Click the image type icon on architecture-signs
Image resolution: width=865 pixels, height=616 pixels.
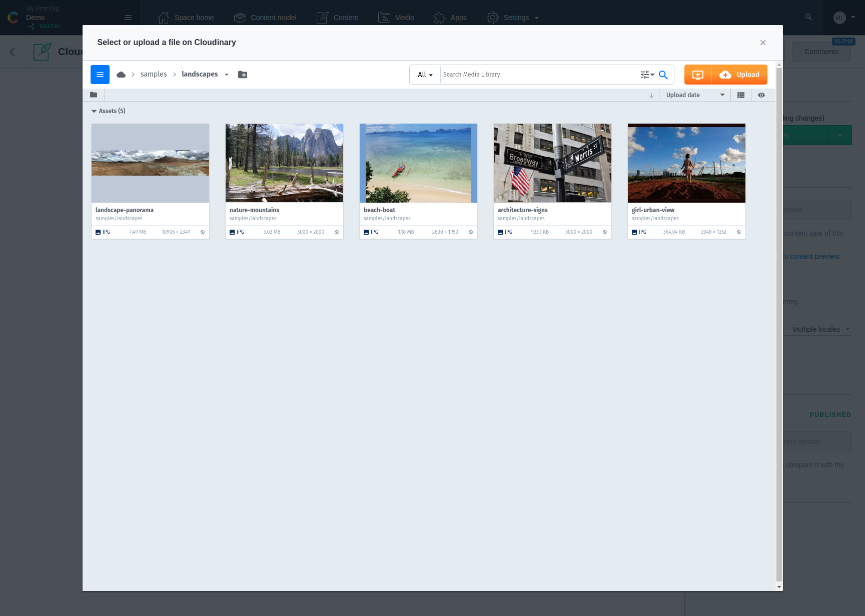(500, 232)
